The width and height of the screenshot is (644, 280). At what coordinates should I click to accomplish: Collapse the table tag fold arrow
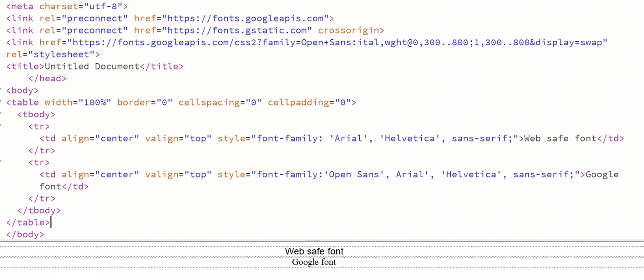coord(1,102)
